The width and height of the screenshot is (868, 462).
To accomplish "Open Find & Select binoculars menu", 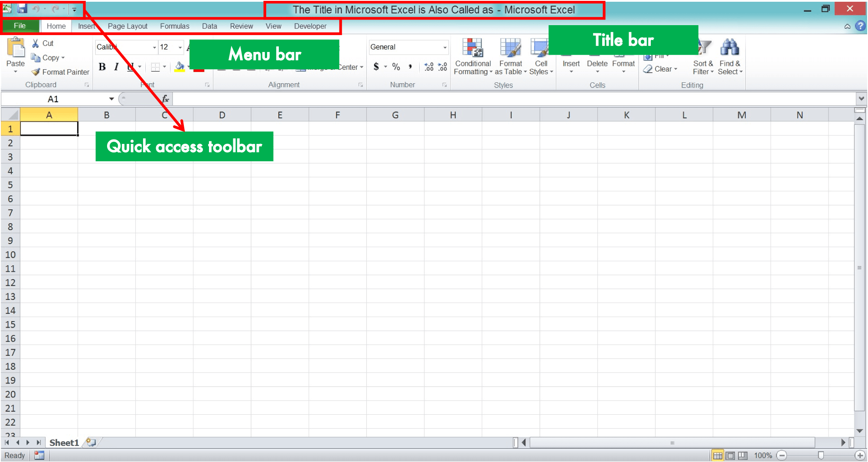I will coord(730,57).
